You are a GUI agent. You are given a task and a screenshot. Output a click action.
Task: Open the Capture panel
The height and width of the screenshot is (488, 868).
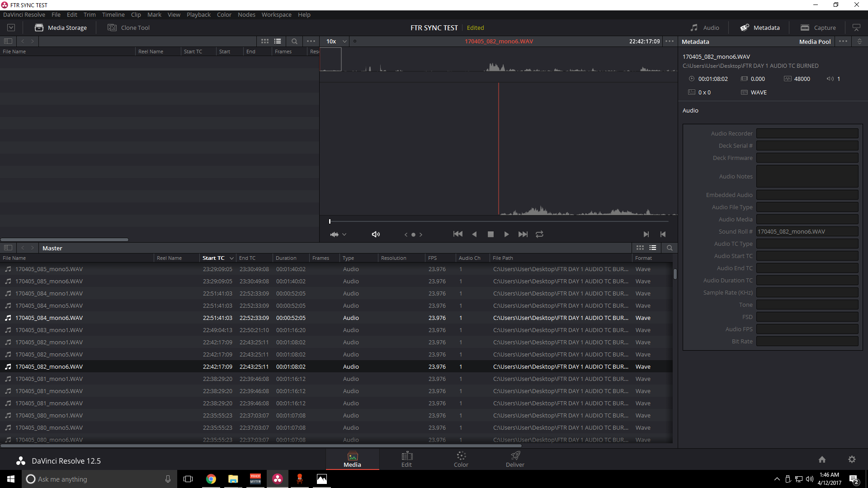818,28
